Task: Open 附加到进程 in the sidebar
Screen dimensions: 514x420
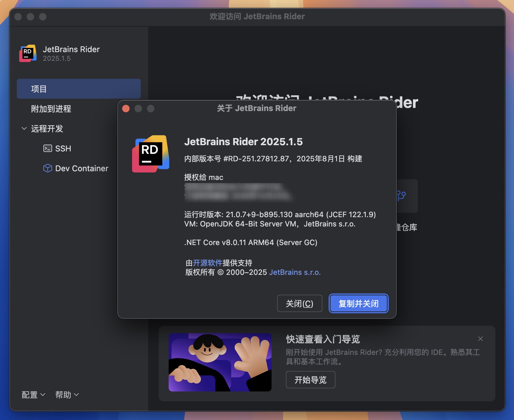Action: (x=51, y=109)
